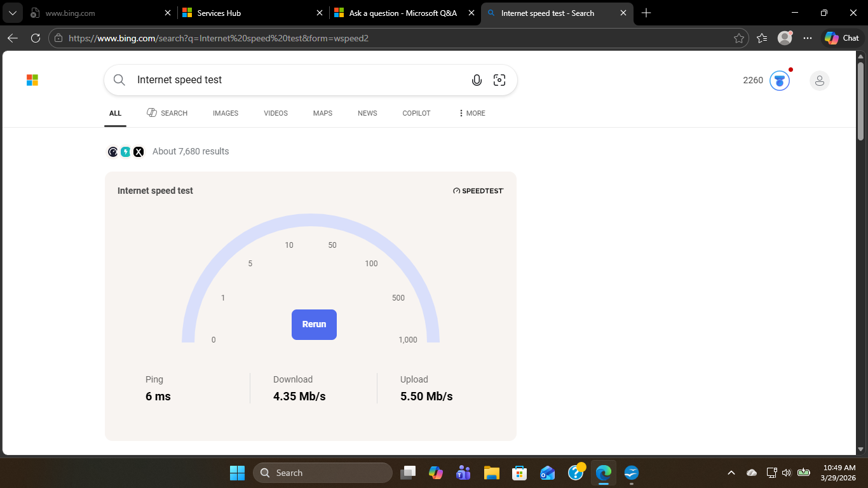Launch Microsoft 365 Copilot from taskbar
The height and width of the screenshot is (488, 868).
[435, 473]
